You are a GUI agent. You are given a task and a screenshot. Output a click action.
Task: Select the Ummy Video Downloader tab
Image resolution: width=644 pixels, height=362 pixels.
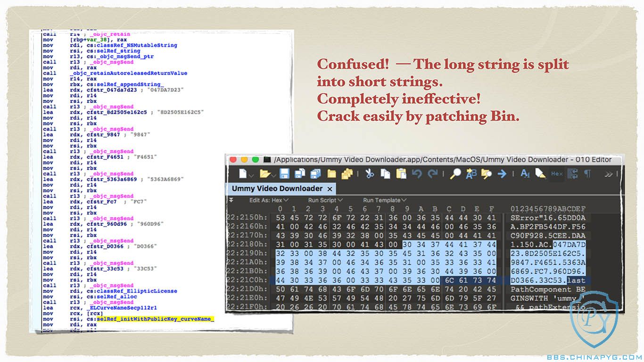click(277, 189)
